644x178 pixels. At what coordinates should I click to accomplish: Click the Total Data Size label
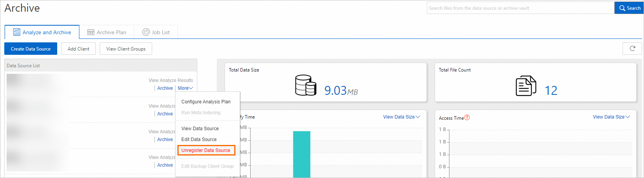point(244,70)
